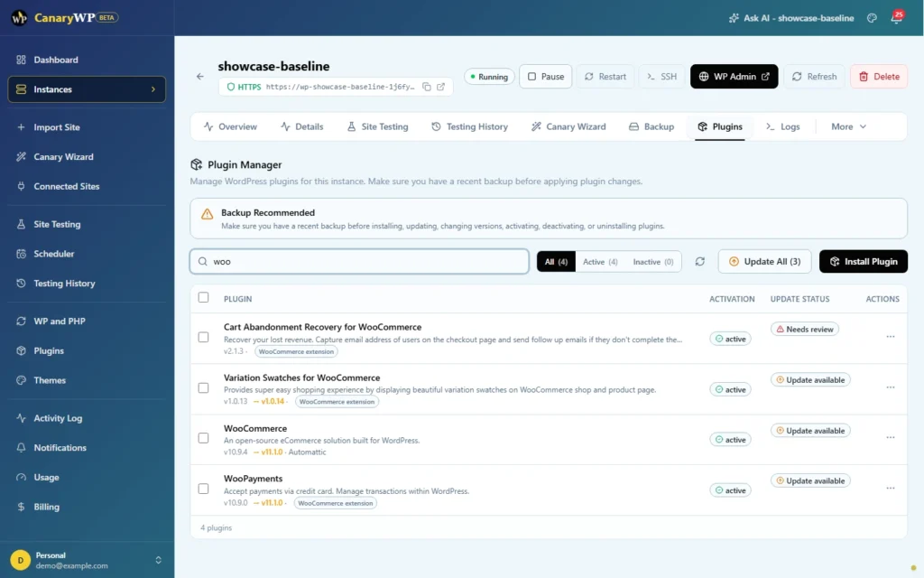The width and height of the screenshot is (924, 578).
Task: Click the refresh plugin list icon
Action: click(x=700, y=261)
